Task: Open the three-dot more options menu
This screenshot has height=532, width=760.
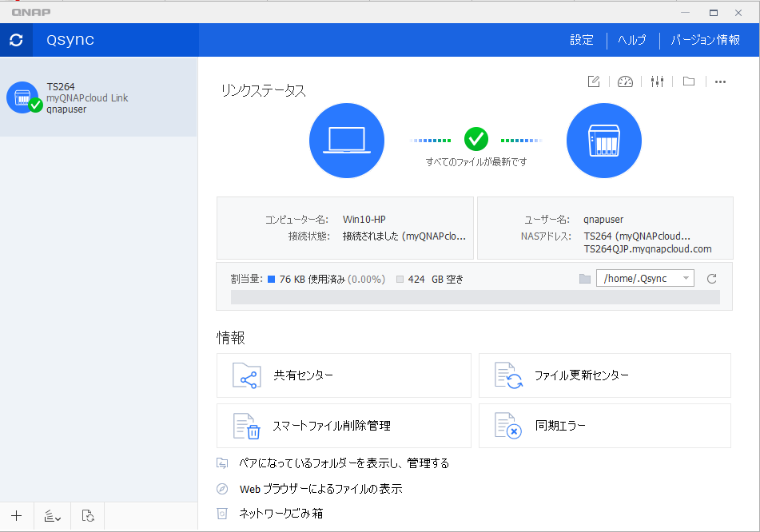Action: 720,81
